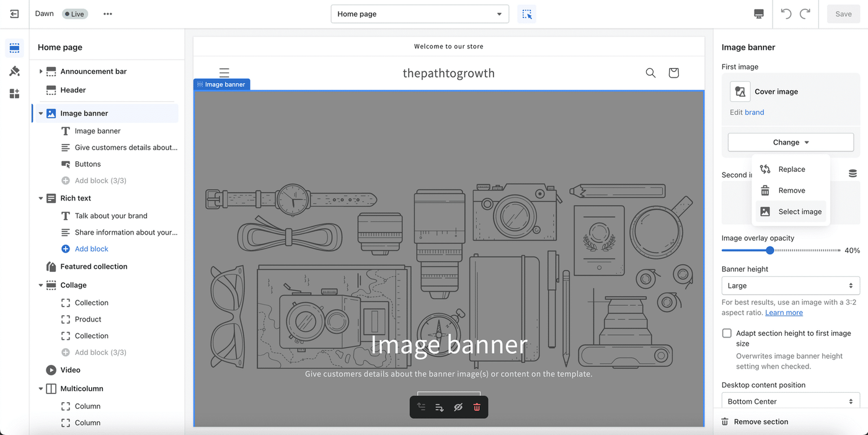Move section up in floating toolbar

(x=421, y=407)
